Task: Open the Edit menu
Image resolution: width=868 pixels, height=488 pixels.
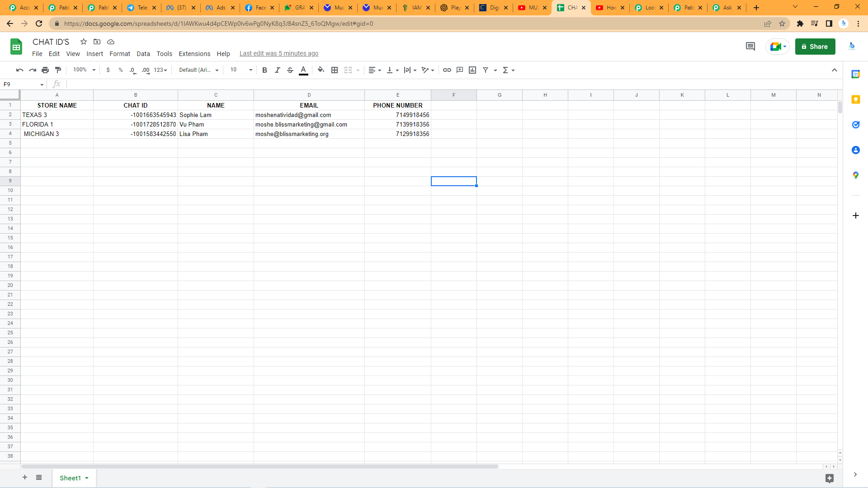Action: pyautogui.click(x=54, y=54)
